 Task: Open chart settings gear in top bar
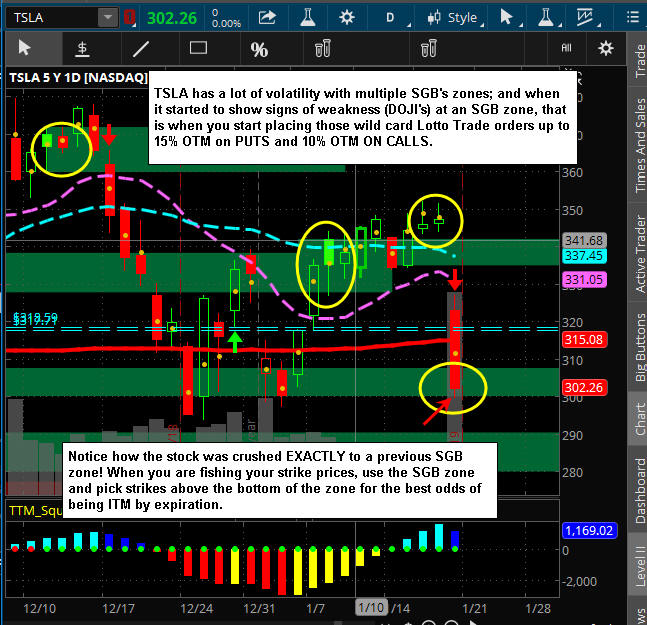(x=347, y=17)
